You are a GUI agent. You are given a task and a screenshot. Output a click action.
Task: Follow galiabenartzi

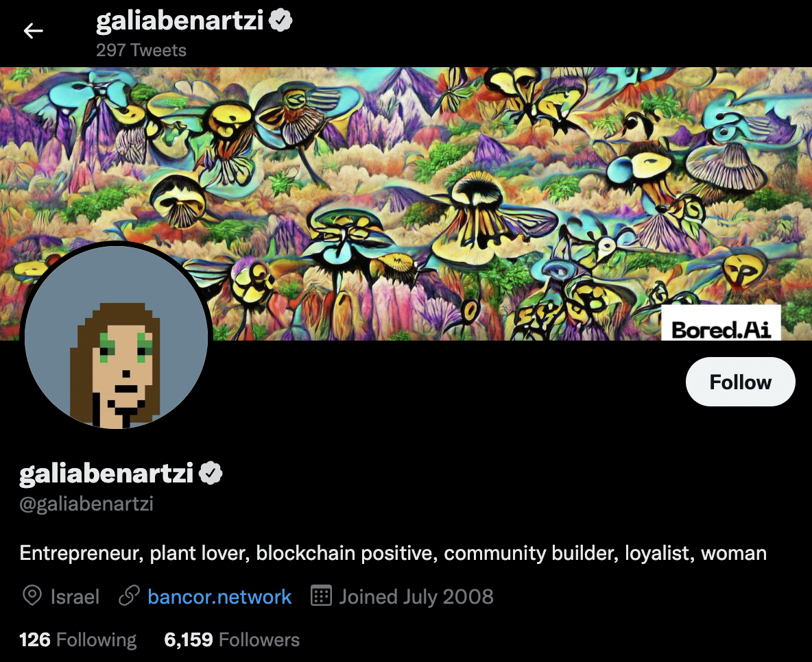(740, 382)
